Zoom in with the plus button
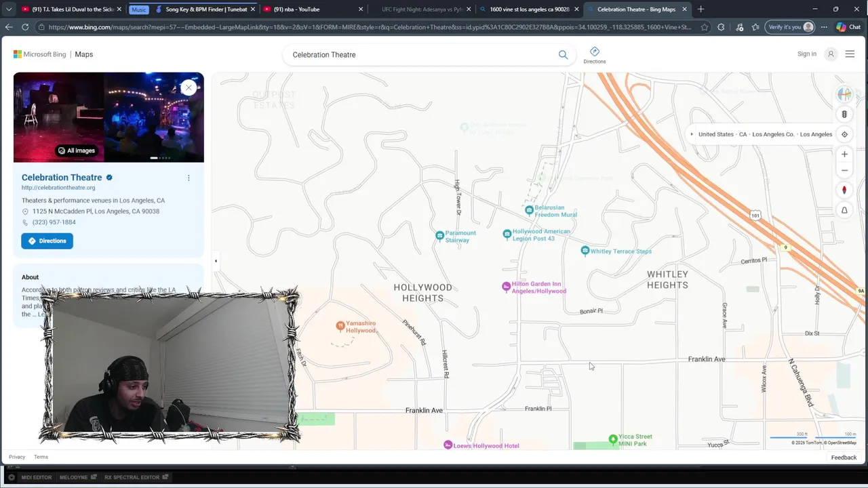 point(844,154)
